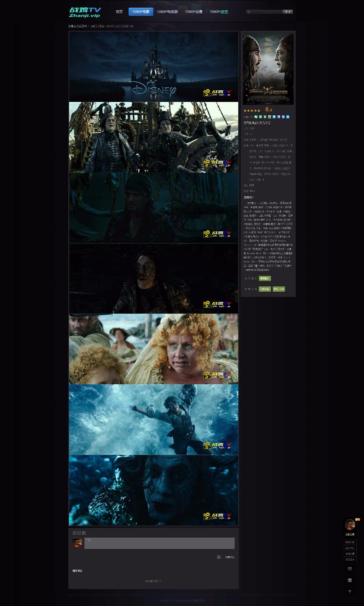This screenshot has width=364, height=606.
Task: Click the green online watch button
Action: click(265, 278)
